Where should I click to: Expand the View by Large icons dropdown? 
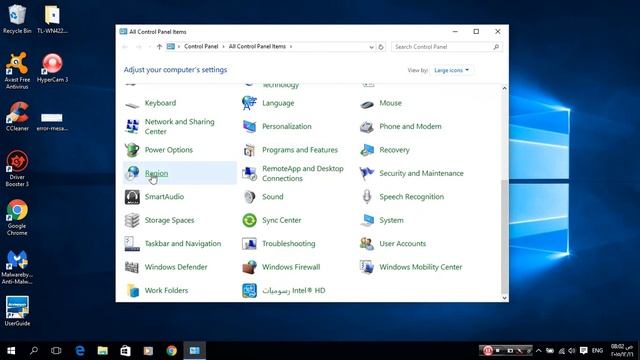click(451, 70)
